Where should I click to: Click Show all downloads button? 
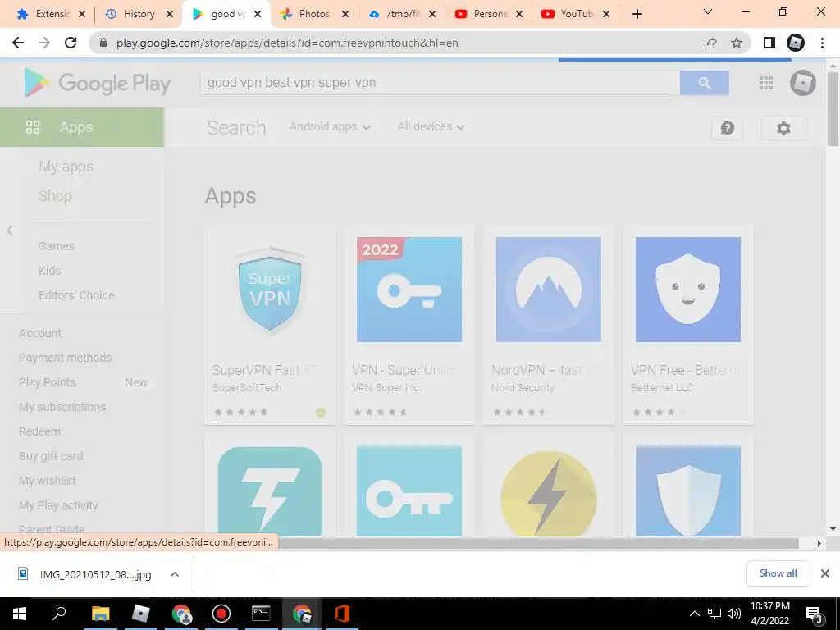[778, 573]
